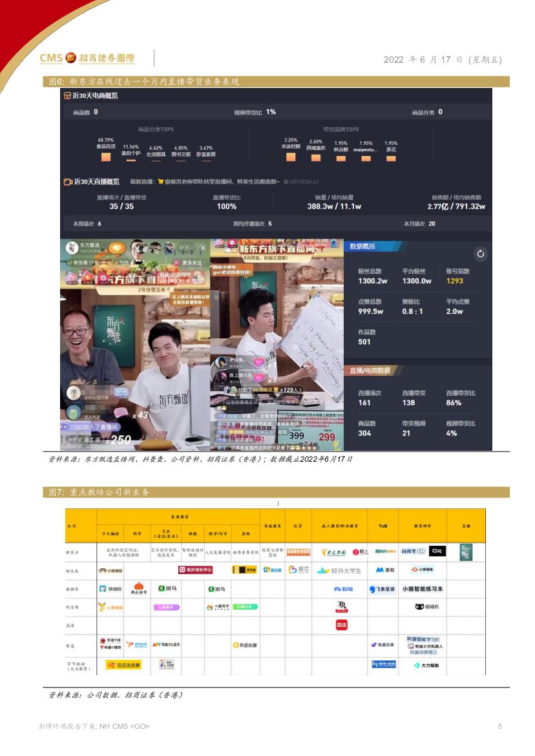The height and width of the screenshot is (756, 535).
Task: Click the 小鹿写字 logo in the 作业帮 row
Action: [x=218, y=607]
